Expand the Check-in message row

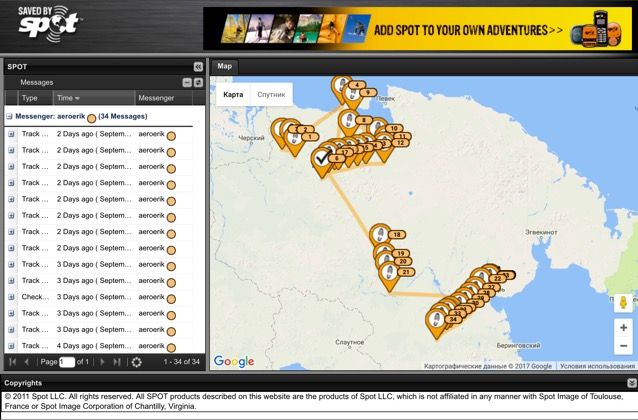pos(11,297)
